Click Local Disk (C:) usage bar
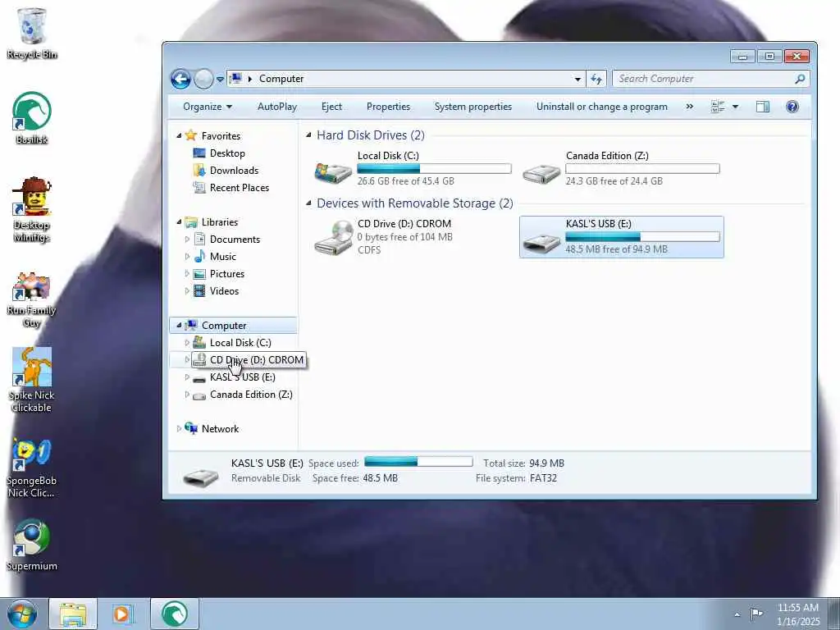This screenshot has width=840, height=630. coord(435,169)
